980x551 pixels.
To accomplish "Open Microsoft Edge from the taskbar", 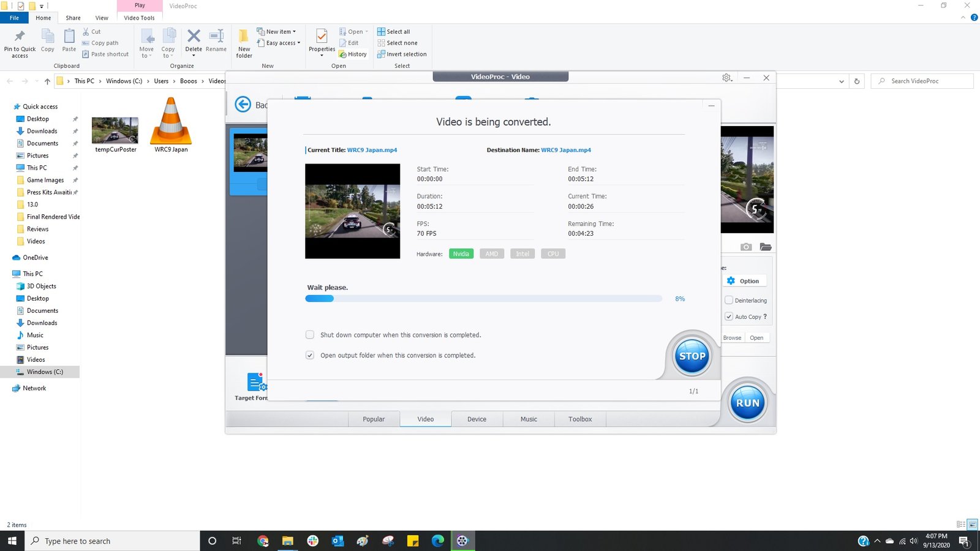I will tap(437, 541).
